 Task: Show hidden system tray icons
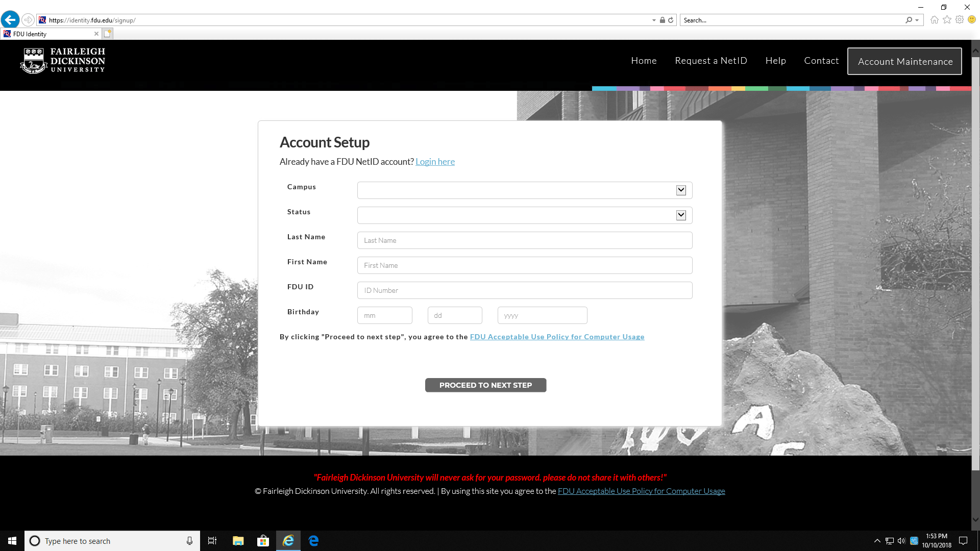coord(877,541)
